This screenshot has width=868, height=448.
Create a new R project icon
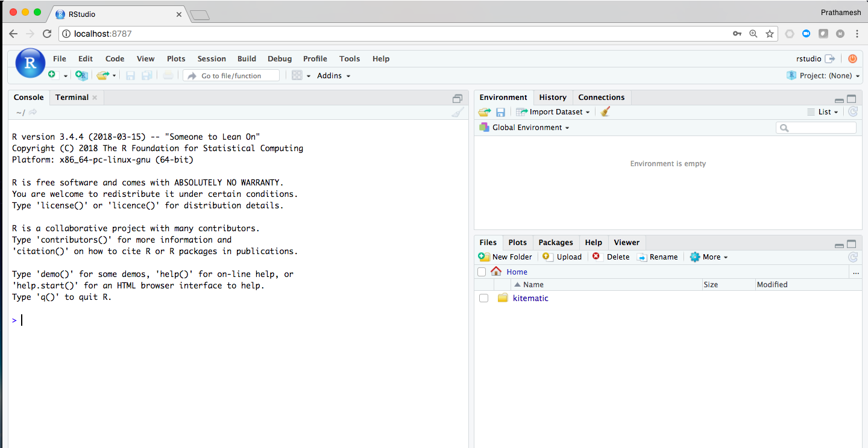[x=81, y=75]
